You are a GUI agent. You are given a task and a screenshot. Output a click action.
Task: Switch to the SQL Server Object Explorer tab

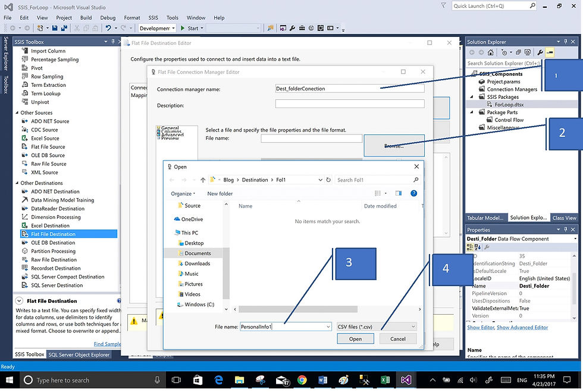click(79, 355)
